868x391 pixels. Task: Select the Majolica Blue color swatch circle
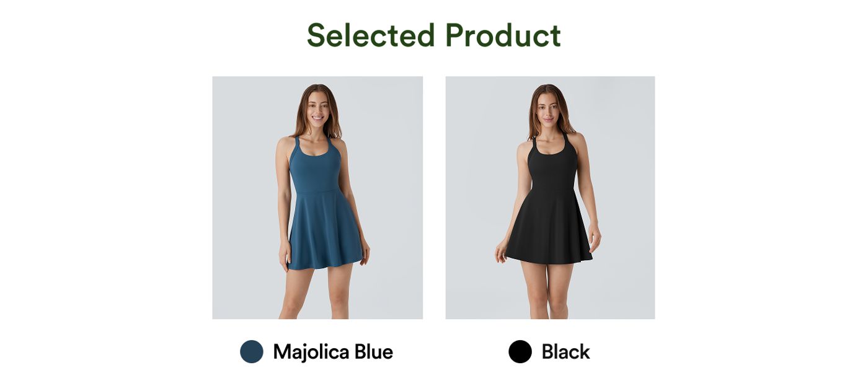(x=252, y=351)
